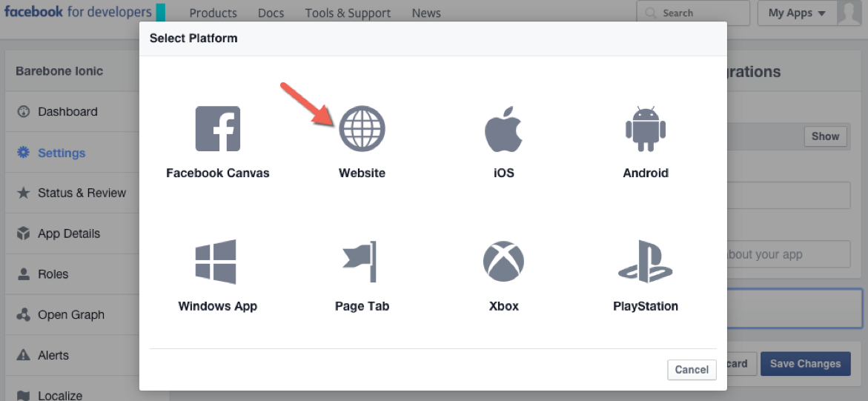This screenshot has height=401, width=868.
Task: Open Status & Review sidebar item
Action: coord(71,193)
